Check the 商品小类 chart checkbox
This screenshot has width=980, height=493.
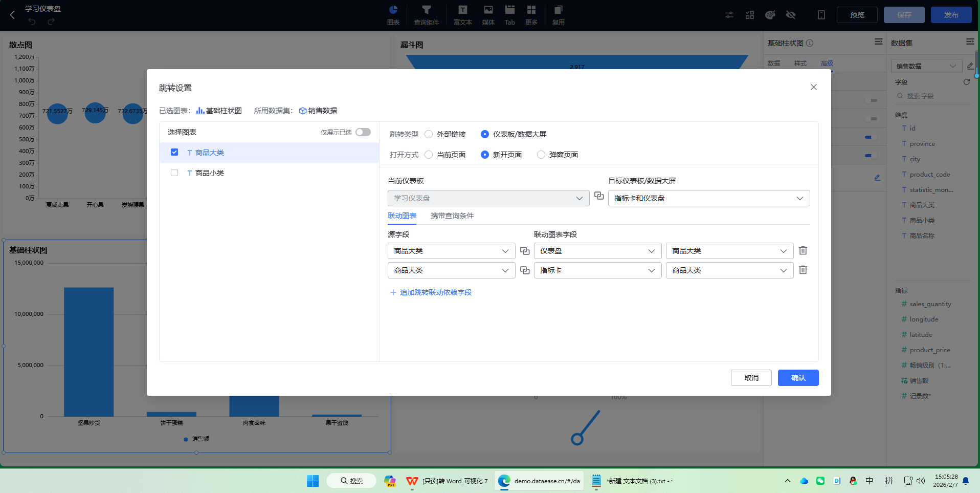click(x=174, y=173)
